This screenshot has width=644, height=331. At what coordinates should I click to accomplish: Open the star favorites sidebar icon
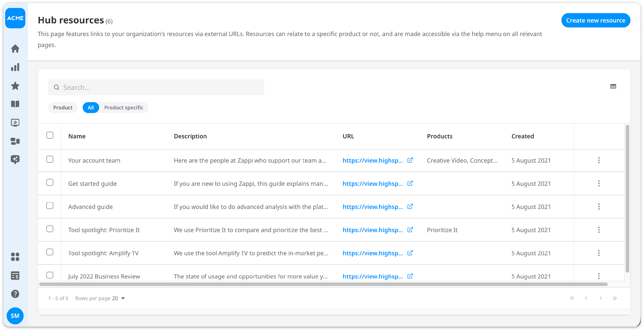pyautogui.click(x=15, y=86)
